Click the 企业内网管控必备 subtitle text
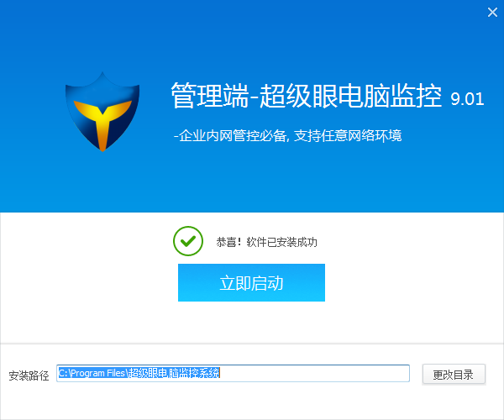Viewport: 504px width, 420px height. coord(287,135)
